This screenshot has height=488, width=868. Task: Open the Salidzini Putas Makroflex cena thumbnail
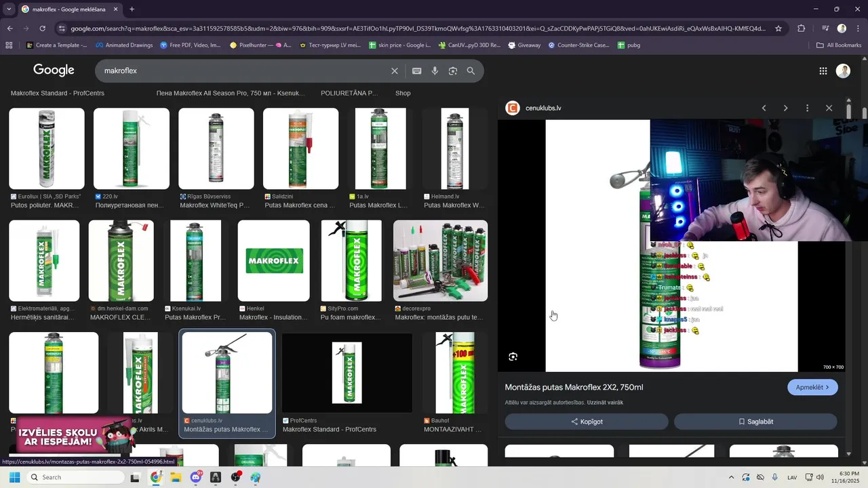pos(300,148)
